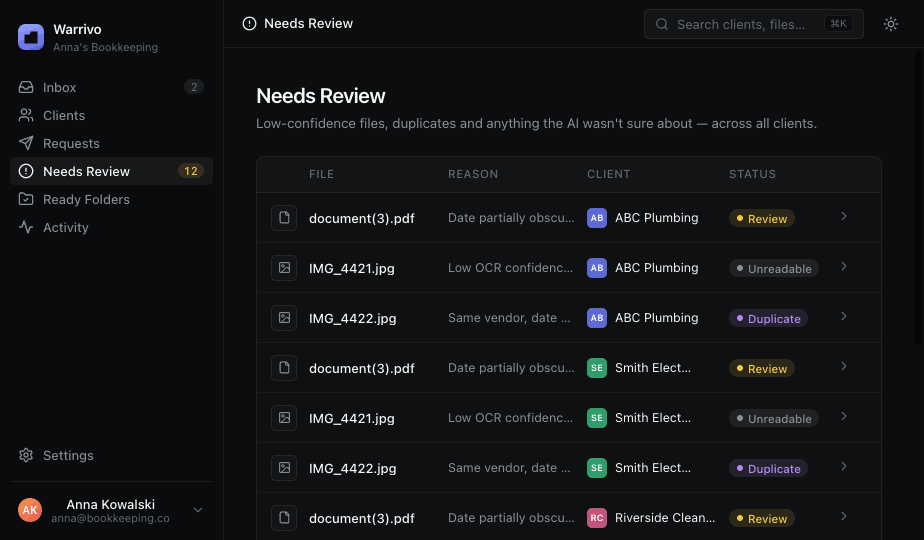
Task: Click the image icon for Smith Elect IMG_4421.jpg
Action: pyautogui.click(x=284, y=418)
